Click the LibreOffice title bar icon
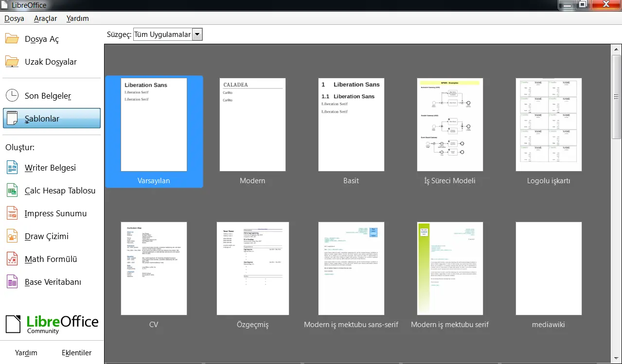 tap(5, 4)
